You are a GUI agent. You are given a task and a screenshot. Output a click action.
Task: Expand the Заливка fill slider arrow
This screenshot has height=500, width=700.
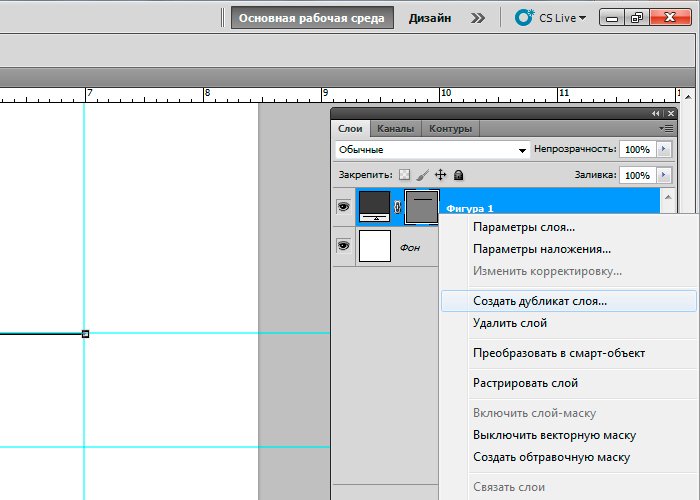663,175
